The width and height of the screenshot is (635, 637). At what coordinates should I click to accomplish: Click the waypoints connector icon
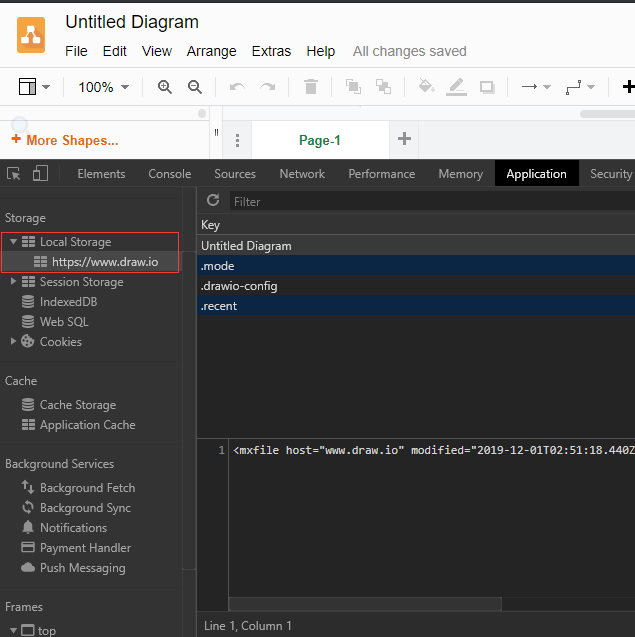(573, 87)
